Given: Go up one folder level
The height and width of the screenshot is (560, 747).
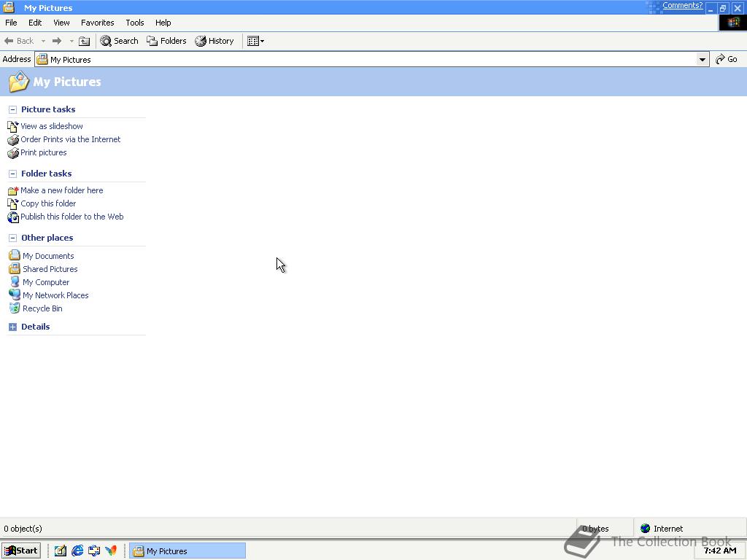Looking at the screenshot, I should 85,41.
